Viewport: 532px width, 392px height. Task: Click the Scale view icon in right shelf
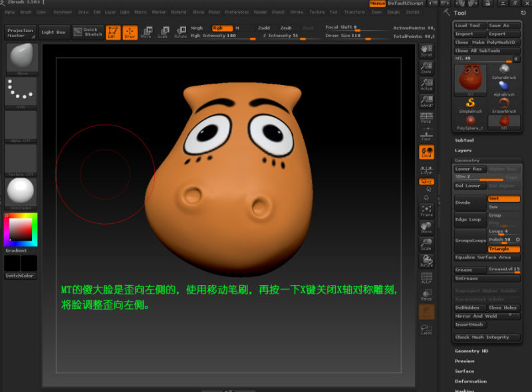pos(426,244)
